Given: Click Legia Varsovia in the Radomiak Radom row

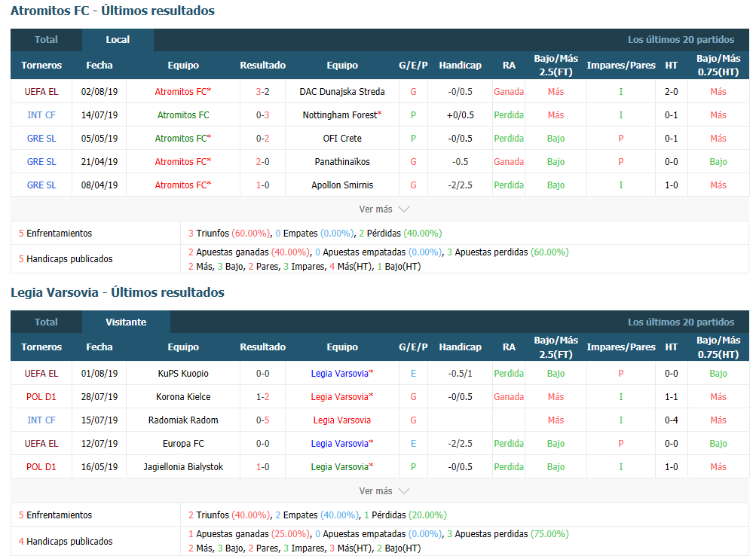Looking at the screenshot, I should pyautogui.click(x=342, y=420).
